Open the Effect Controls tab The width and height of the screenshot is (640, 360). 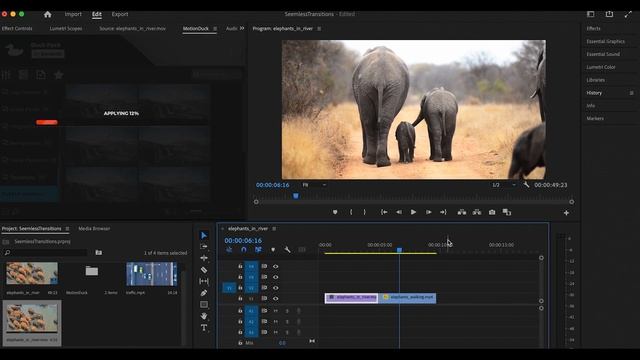tap(17, 29)
